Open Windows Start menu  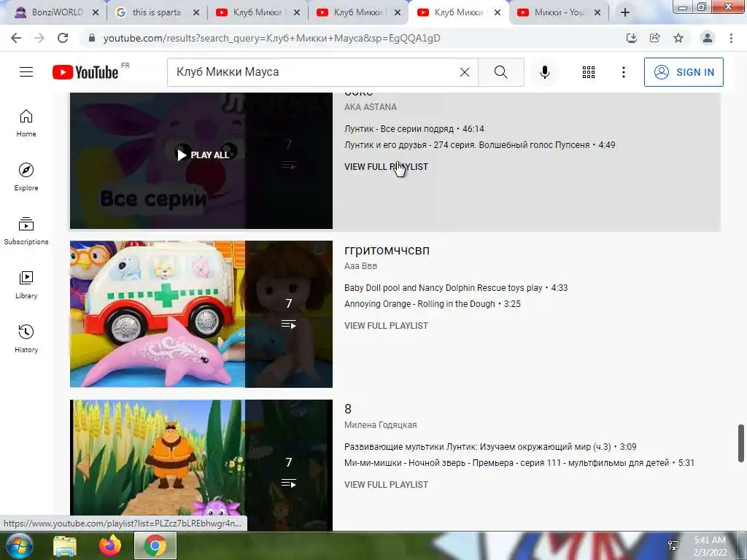click(18, 546)
